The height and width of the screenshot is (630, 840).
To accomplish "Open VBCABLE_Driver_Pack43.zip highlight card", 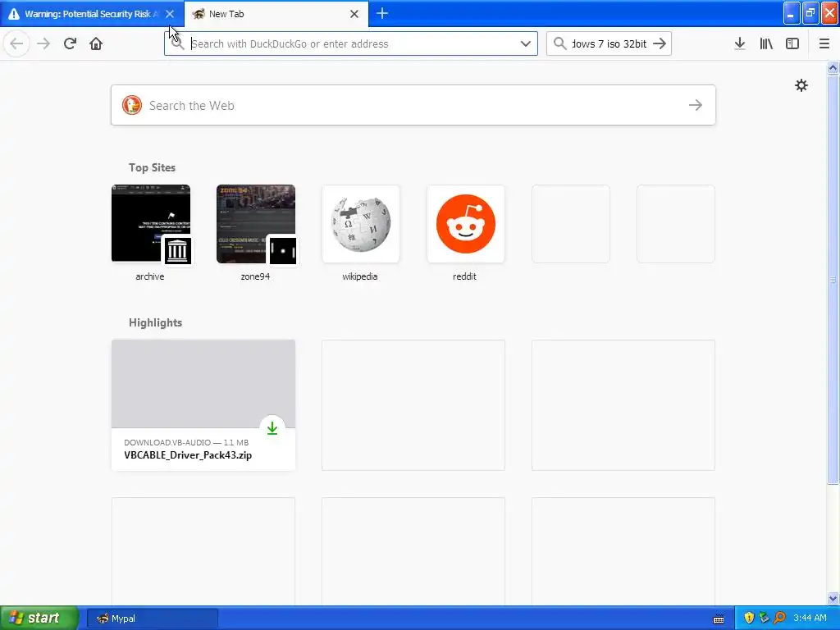I will 203,405.
